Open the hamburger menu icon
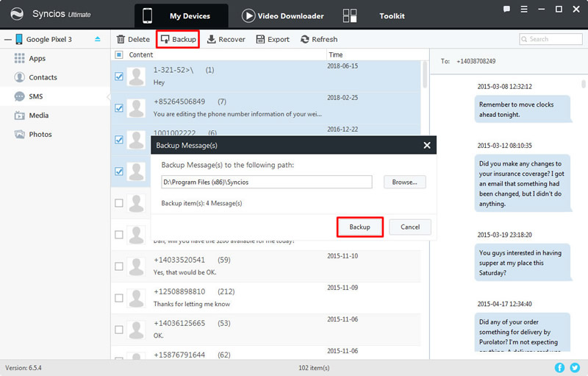The width and height of the screenshot is (588, 376). 524,9
